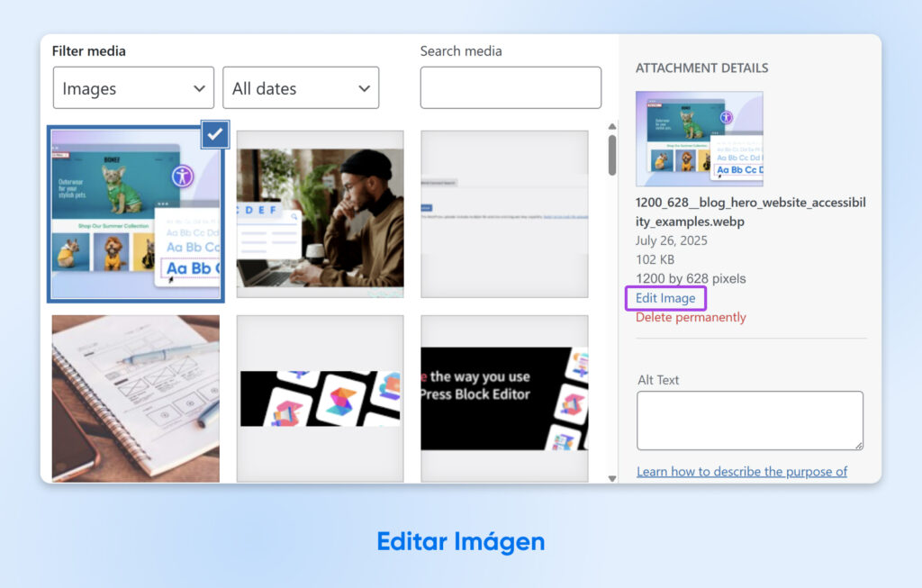Select the man-working-at-laptop photo thumbnail
This screenshot has width=922, height=588.
click(320, 214)
